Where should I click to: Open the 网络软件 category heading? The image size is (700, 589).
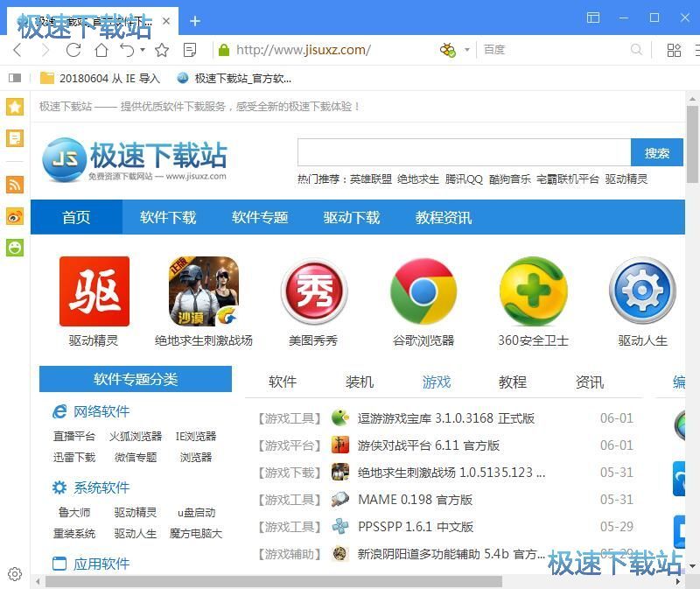click(x=91, y=411)
